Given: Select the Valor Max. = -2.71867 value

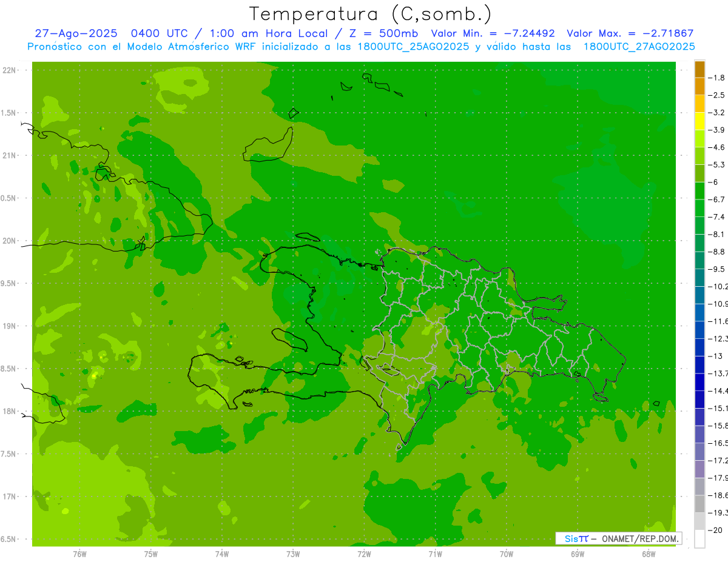Looking at the screenshot, I should click(x=630, y=33).
